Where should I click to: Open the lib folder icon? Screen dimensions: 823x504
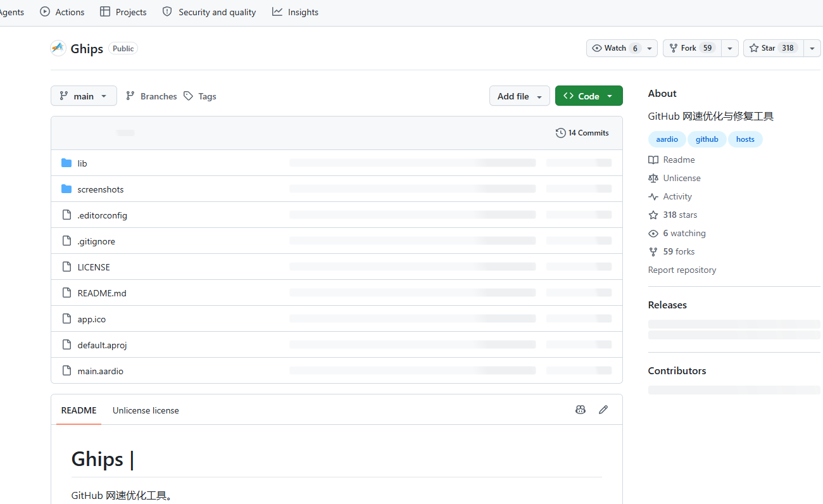[66, 163]
